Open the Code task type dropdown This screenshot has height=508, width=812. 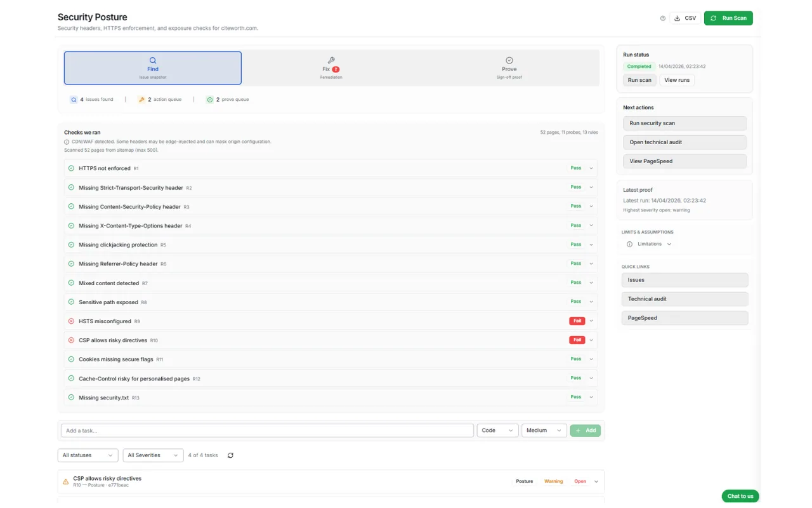click(498, 431)
